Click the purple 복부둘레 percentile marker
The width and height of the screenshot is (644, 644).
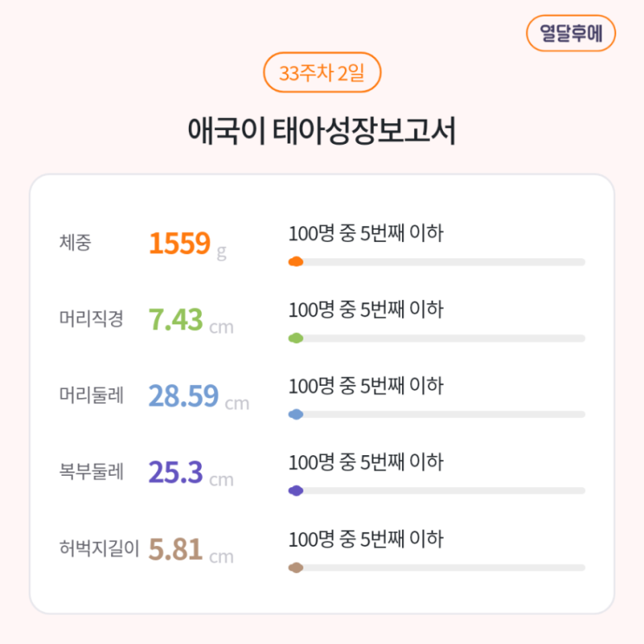(x=296, y=491)
